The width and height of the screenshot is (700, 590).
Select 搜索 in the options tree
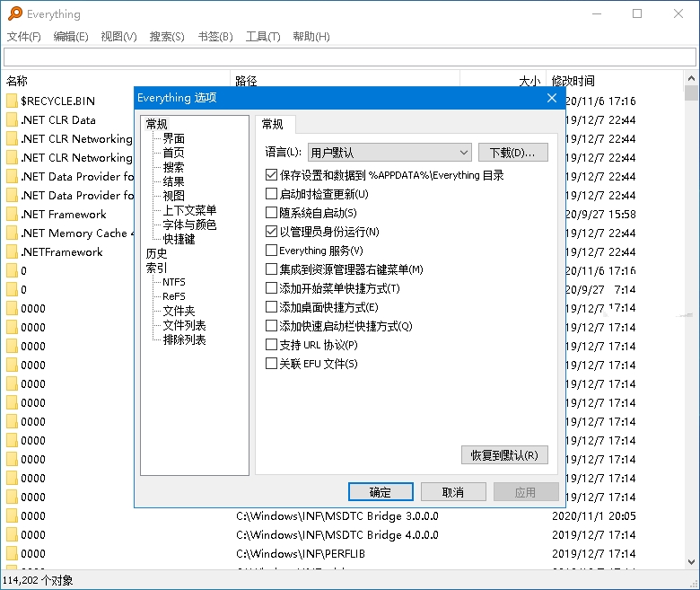[x=174, y=167]
